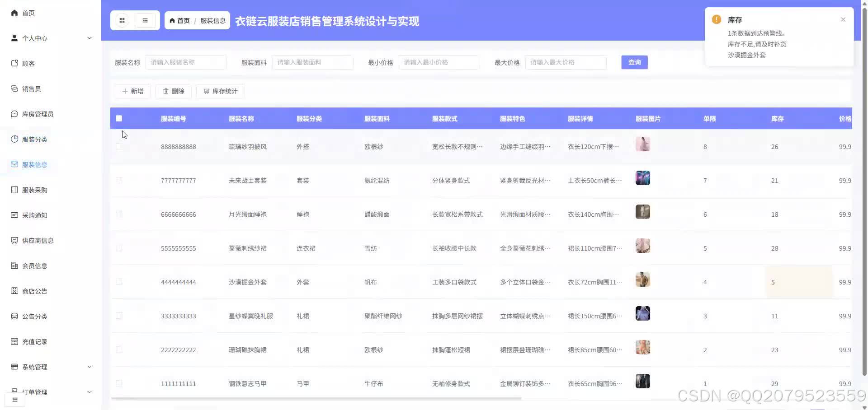Click the 供应商信息 sidebar icon
Screen dimensions: 868x410
click(x=14, y=240)
